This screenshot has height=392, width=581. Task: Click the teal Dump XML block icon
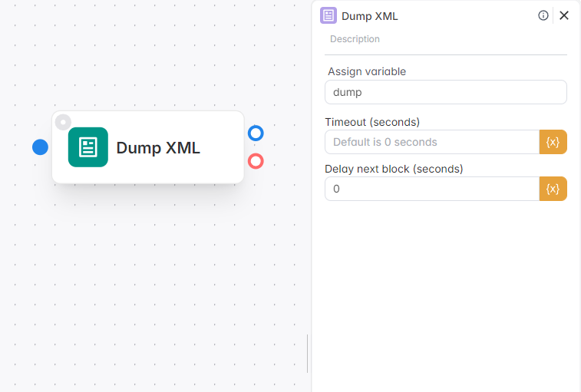pos(87,147)
